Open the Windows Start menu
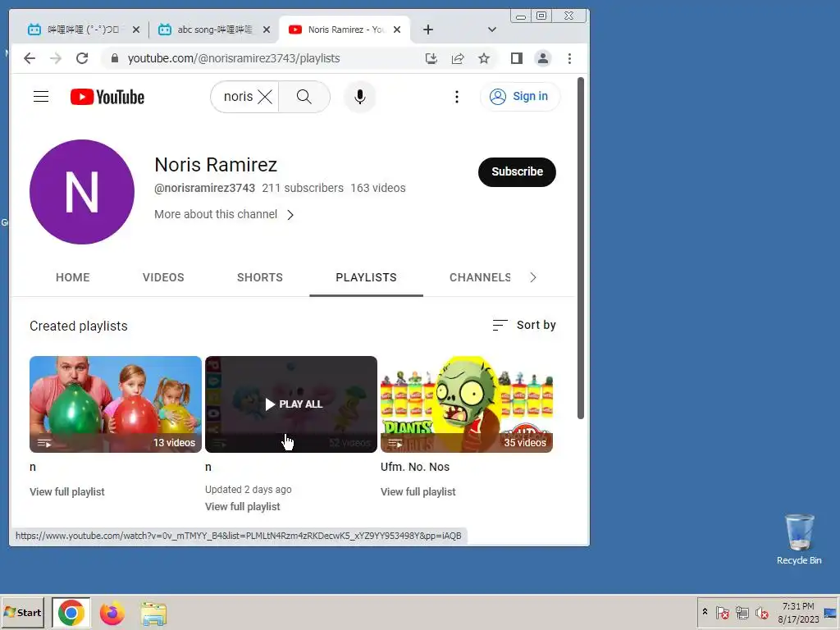The image size is (840, 630). (x=22, y=612)
